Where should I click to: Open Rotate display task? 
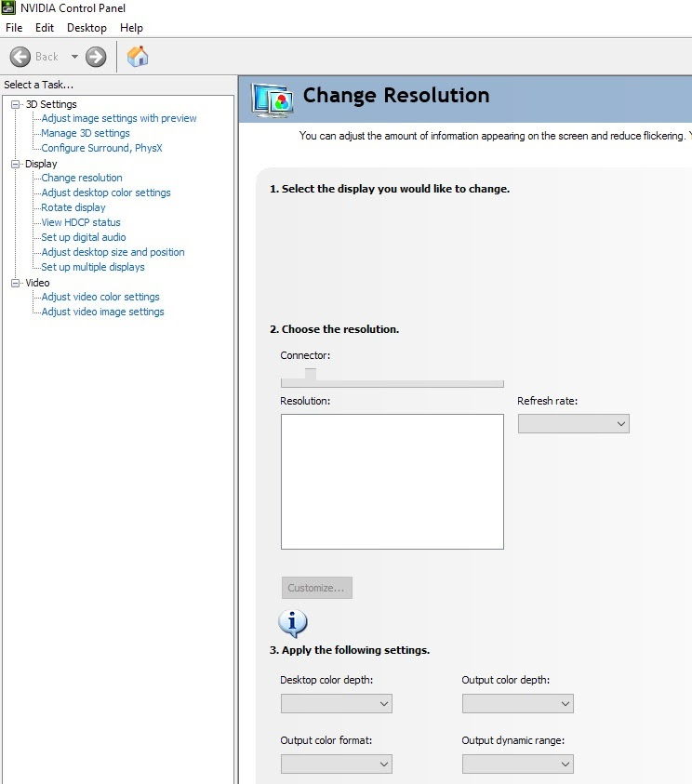coord(73,207)
